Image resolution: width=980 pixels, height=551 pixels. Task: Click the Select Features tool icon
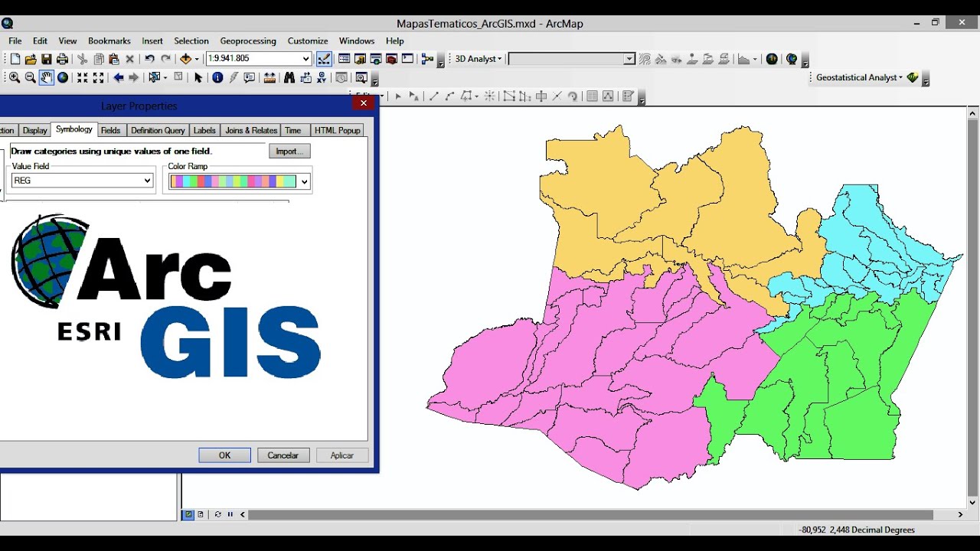pyautogui.click(x=155, y=77)
